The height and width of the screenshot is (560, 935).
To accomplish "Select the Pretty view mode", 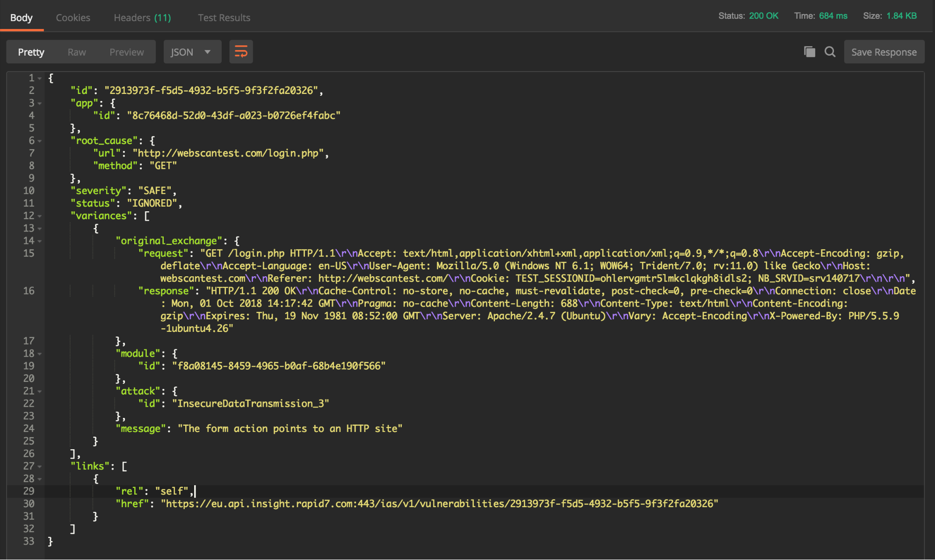I will pos(31,52).
